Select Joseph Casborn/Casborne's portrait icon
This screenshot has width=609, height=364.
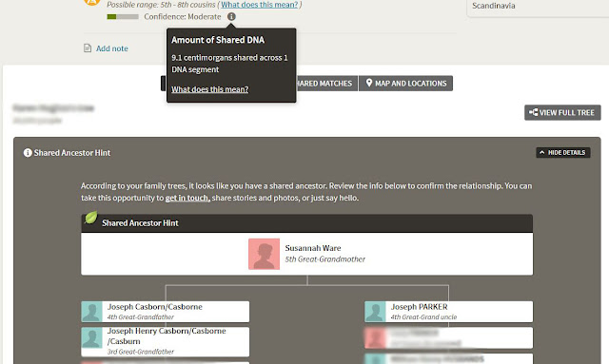tap(91, 312)
